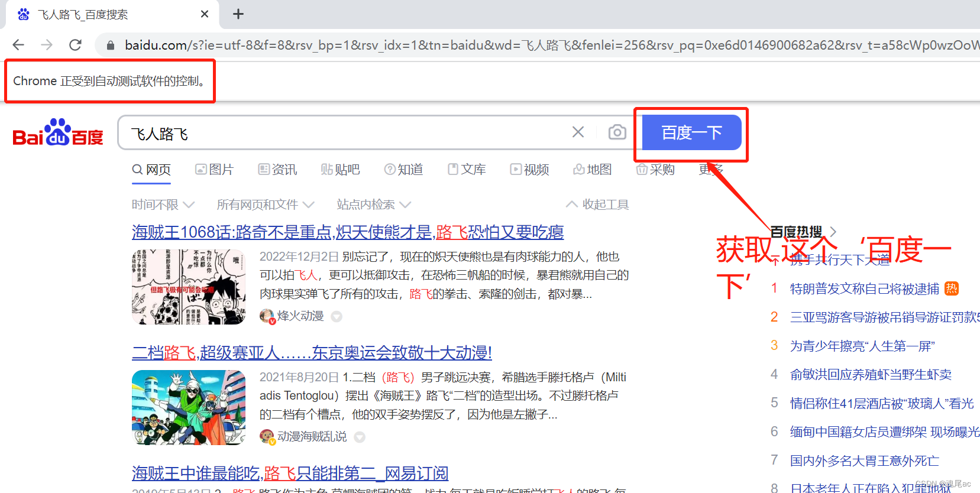The height and width of the screenshot is (493, 980).
Task: Click the dropdown icon next to 动漫海贼乱说
Action: tap(360, 437)
